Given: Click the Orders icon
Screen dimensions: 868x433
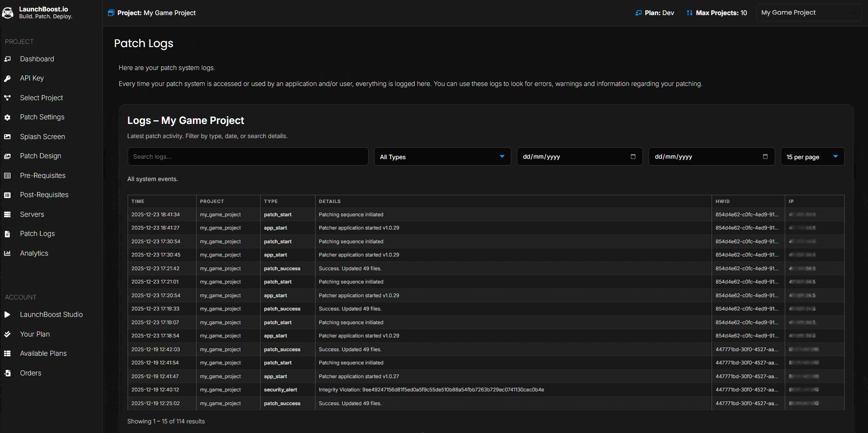Looking at the screenshot, I should point(7,373).
